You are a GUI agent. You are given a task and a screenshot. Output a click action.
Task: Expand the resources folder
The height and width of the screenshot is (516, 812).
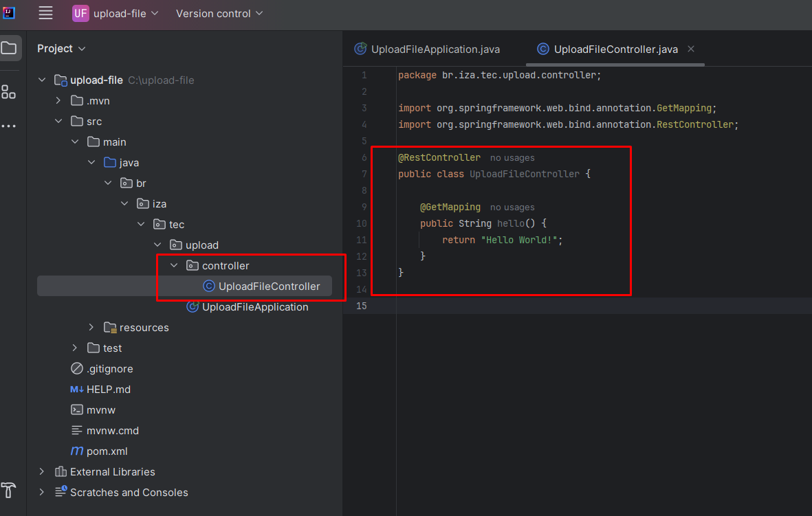tap(91, 327)
